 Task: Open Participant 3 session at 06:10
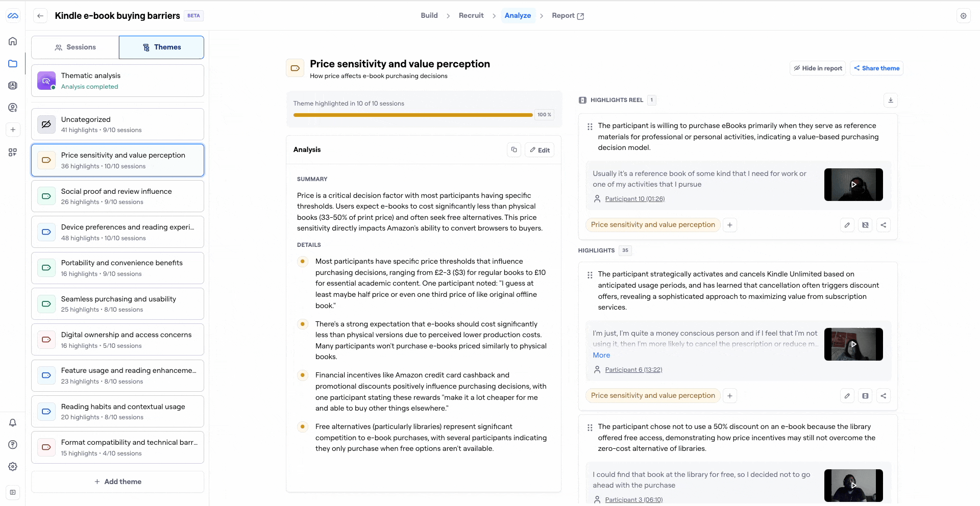pos(633,499)
